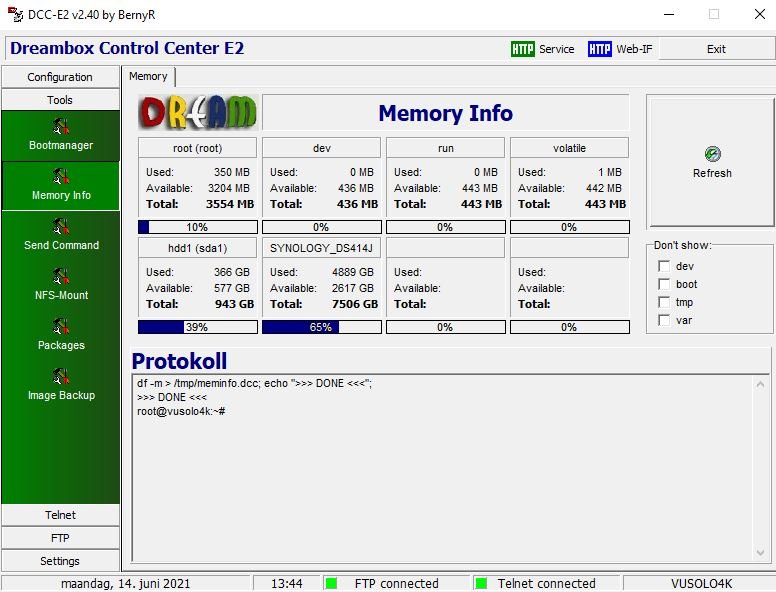Select the Memory Info sidebar icon
The width and height of the screenshot is (776, 592).
[x=60, y=177]
